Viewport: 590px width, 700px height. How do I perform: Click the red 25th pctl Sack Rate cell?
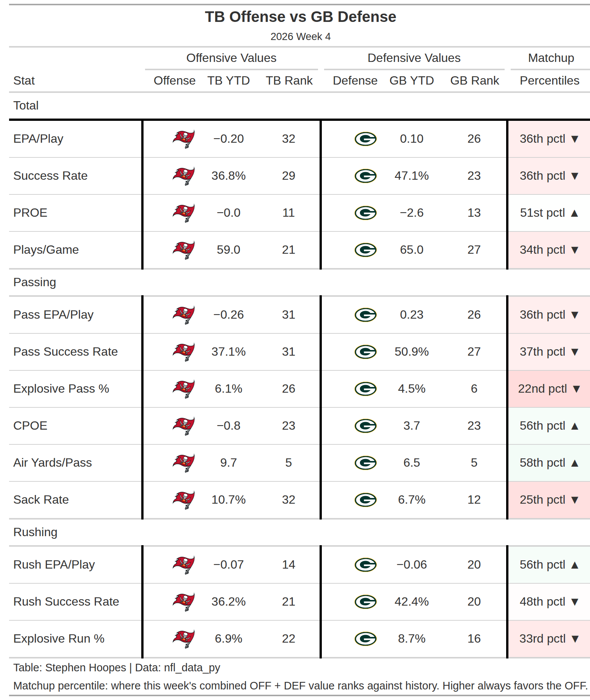pos(549,500)
